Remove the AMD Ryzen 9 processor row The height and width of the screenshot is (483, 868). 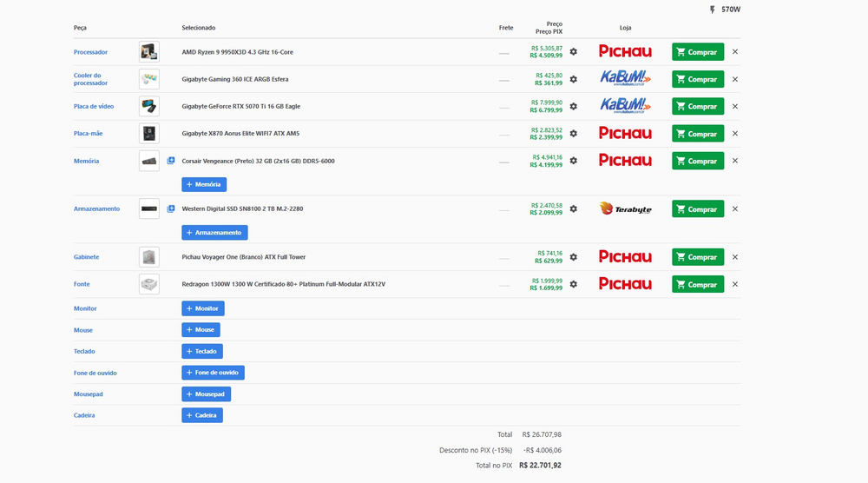coord(735,51)
